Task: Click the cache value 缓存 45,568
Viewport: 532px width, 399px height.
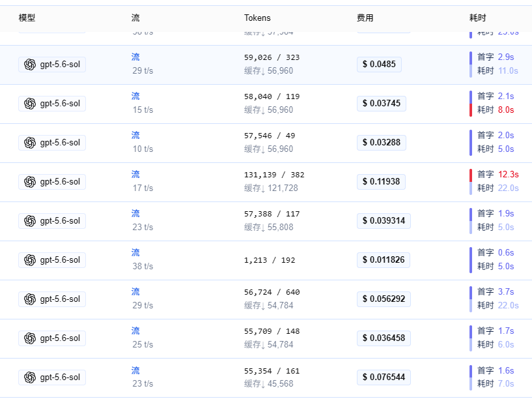Action: 269,384
